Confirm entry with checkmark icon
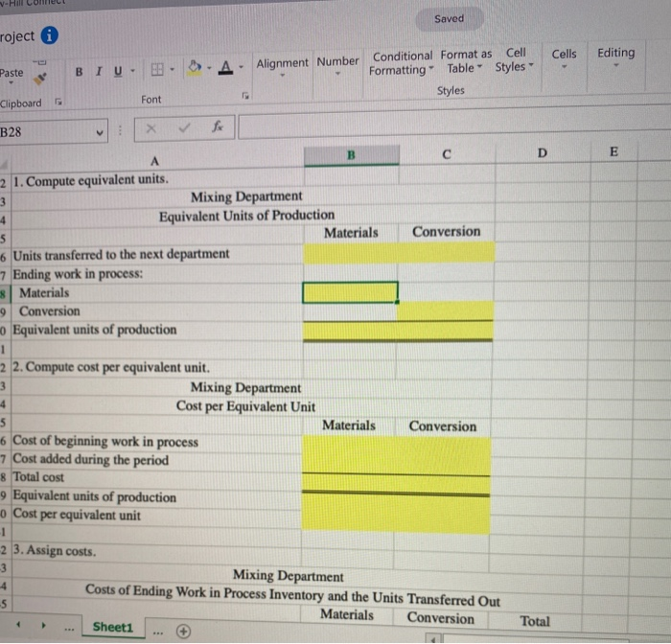This screenshot has width=671, height=644. pos(184,127)
